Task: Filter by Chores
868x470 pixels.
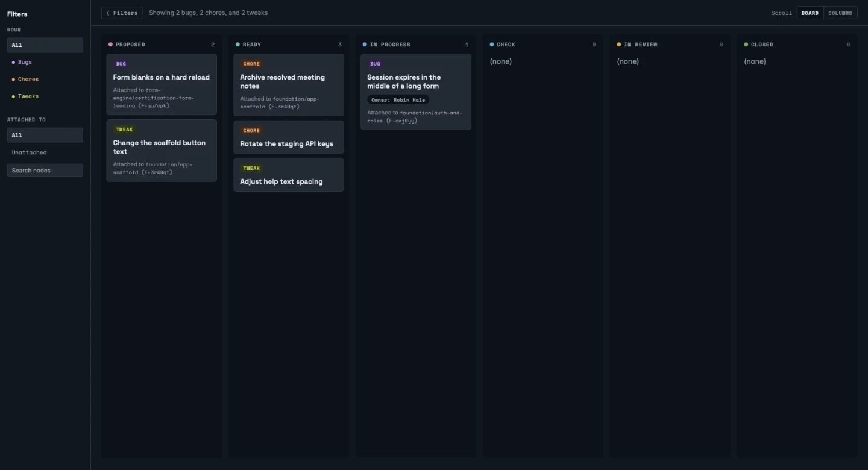Action: (x=45, y=79)
